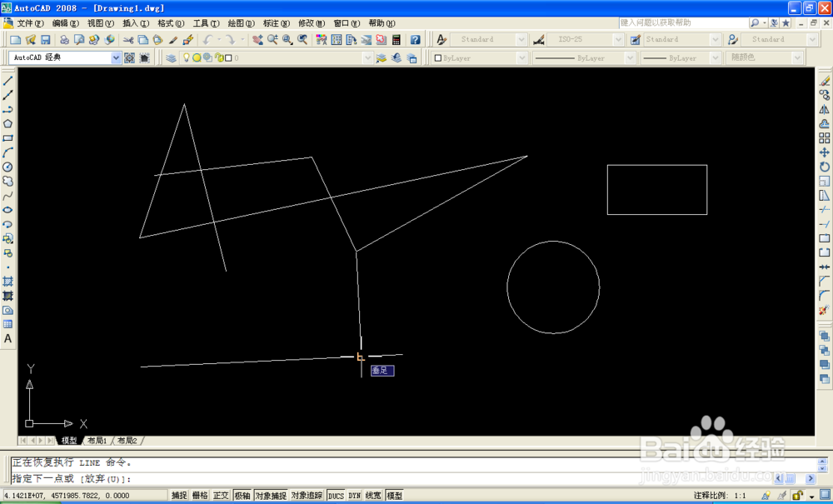Toggle 对象捕捉 object snap in status bar
This screenshot has height=504, width=833.
[x=271, y=496]
